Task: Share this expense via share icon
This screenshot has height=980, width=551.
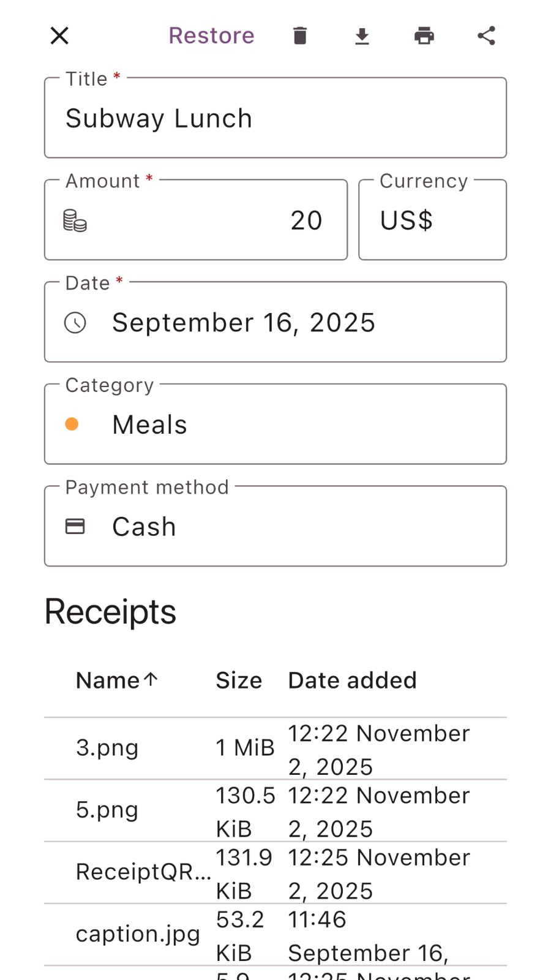Action: click(x=487, y=36)
